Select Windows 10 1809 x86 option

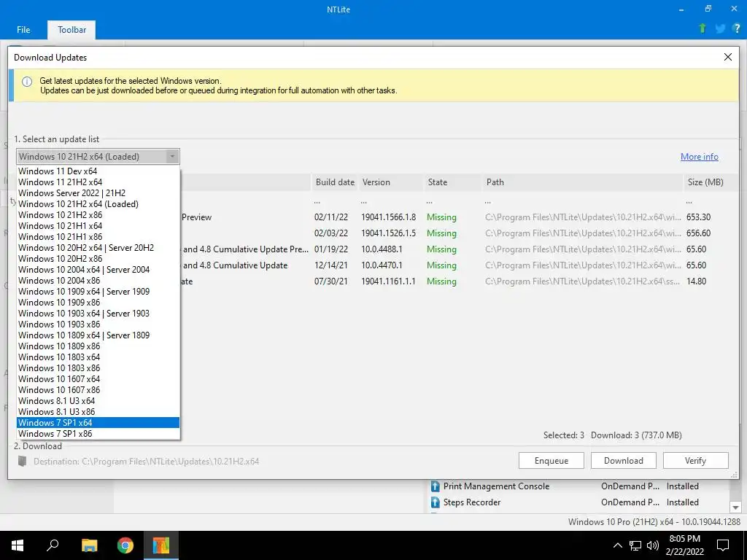[x=98, y=346]
